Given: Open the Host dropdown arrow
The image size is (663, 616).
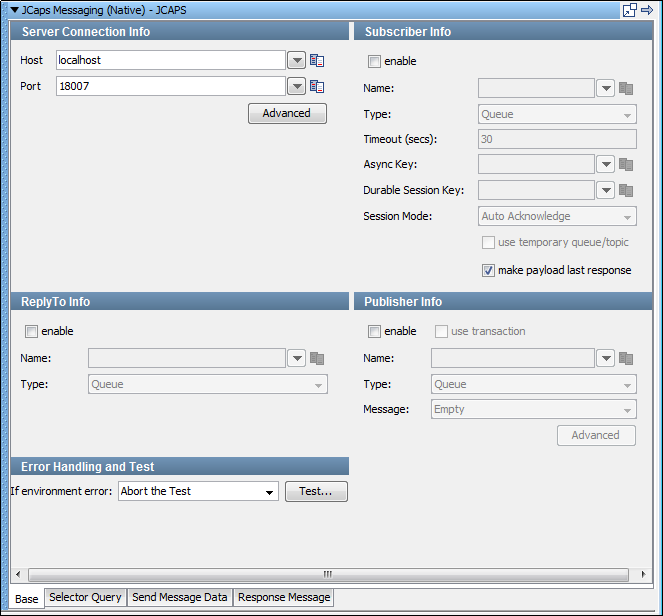Looking at the screenshot, I should (296, 60).
